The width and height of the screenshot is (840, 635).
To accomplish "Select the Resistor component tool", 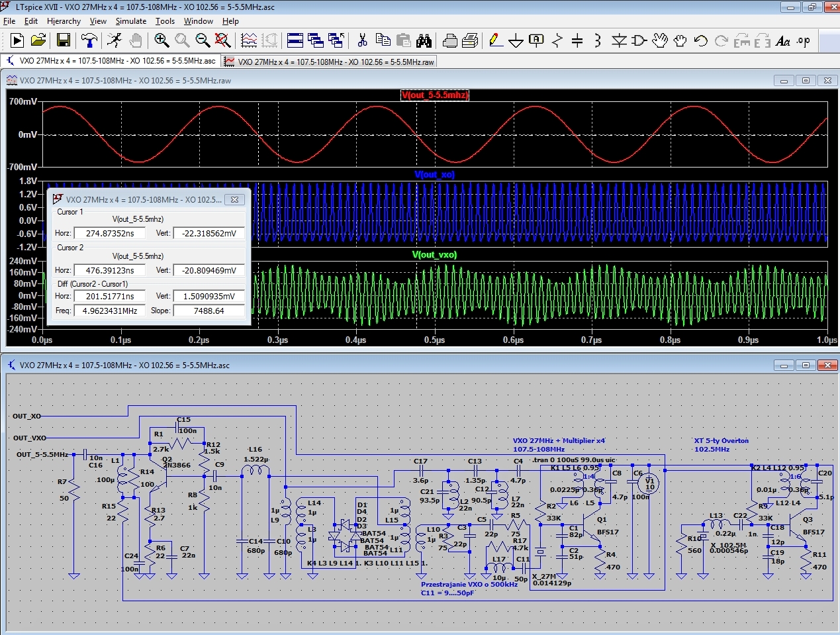I will click(x=557, y=41).
